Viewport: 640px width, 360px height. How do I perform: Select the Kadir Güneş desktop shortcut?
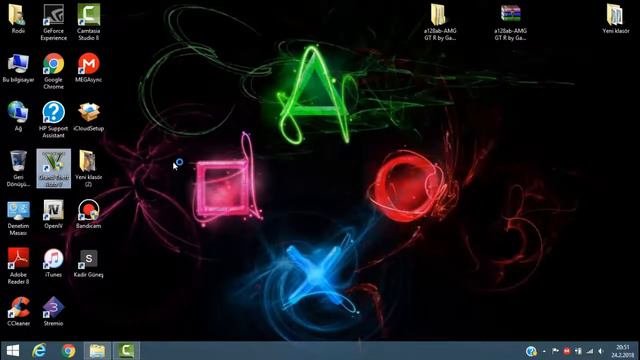[x=89, y=263]
